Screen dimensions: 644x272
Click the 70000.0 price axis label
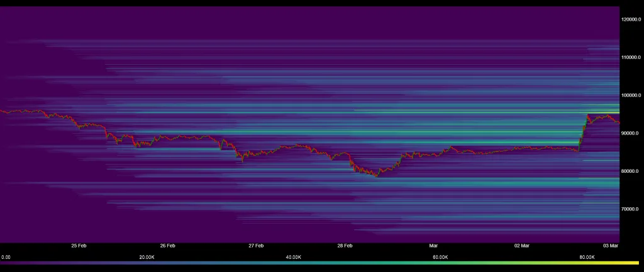click(x=631, y=209)
